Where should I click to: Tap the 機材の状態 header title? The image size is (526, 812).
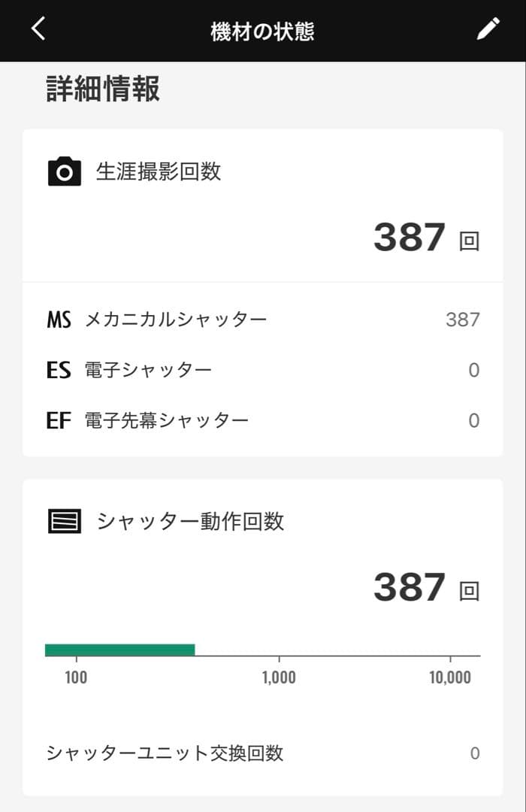coord(262,31)
